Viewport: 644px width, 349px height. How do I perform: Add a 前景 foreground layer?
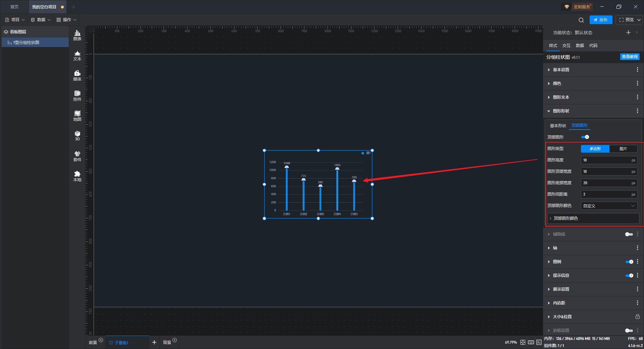click(101, 340)
